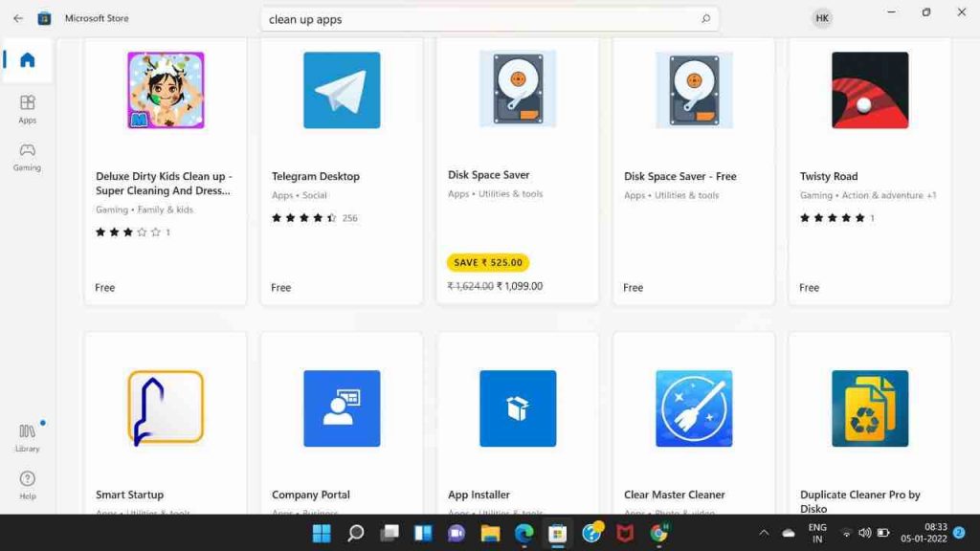
Task: Click Telegram Desktop star rating
Action: coord(304,218)
